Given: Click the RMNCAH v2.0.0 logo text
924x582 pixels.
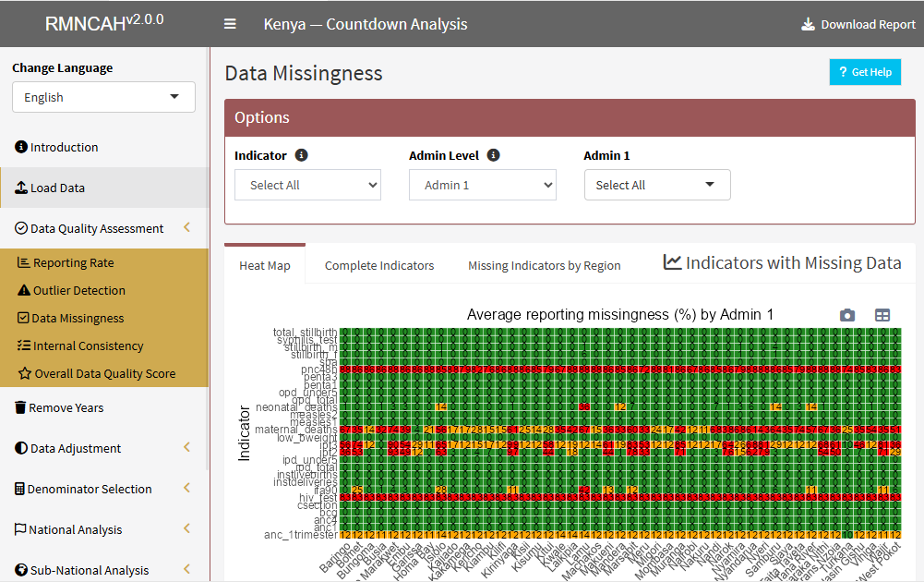Looking at the screenshot, I should [x=104, y=23].
